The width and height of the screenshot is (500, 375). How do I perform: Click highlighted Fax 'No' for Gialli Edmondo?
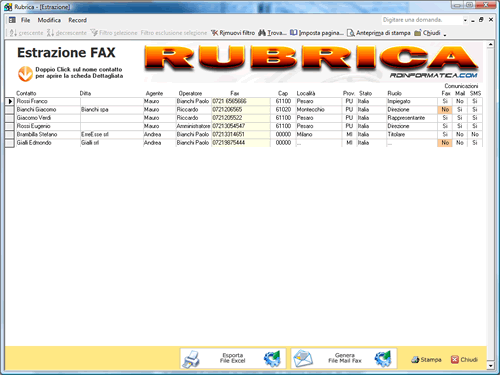click(x=445, y=143)
